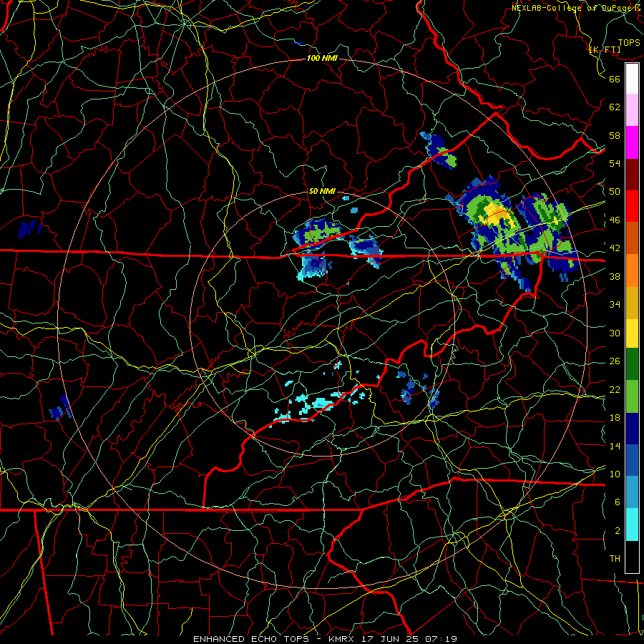Click the "42" legend value

click(615, 248)
